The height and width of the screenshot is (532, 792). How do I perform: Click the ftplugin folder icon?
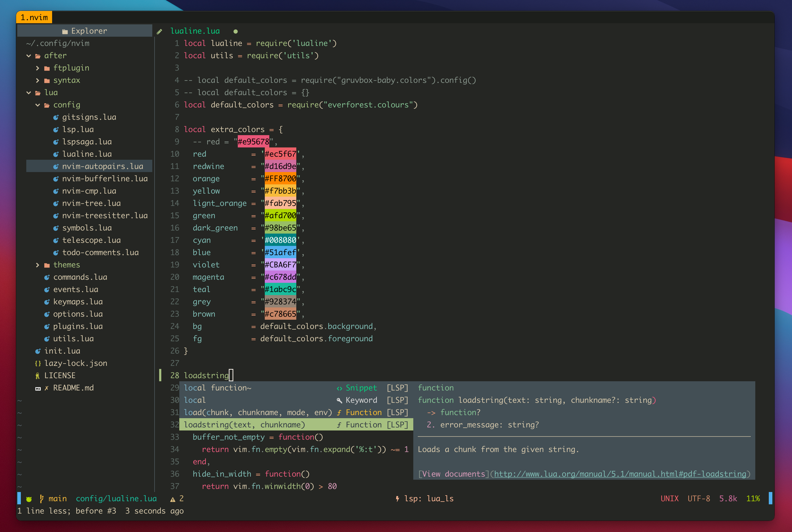47,68
